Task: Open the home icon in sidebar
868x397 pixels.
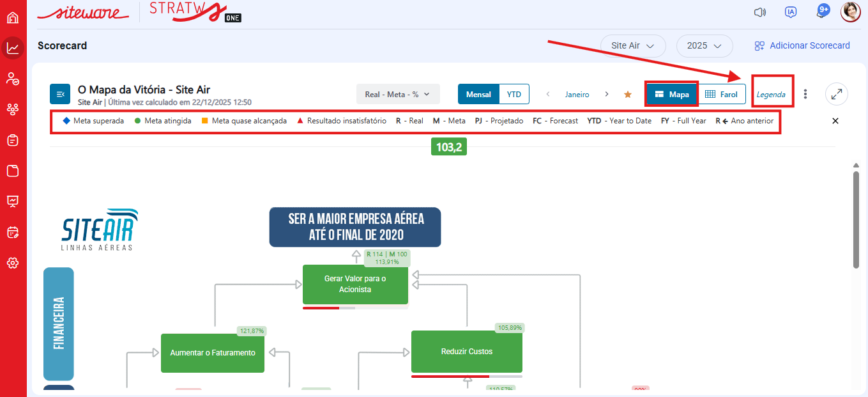Action: [x=13, y=17]
